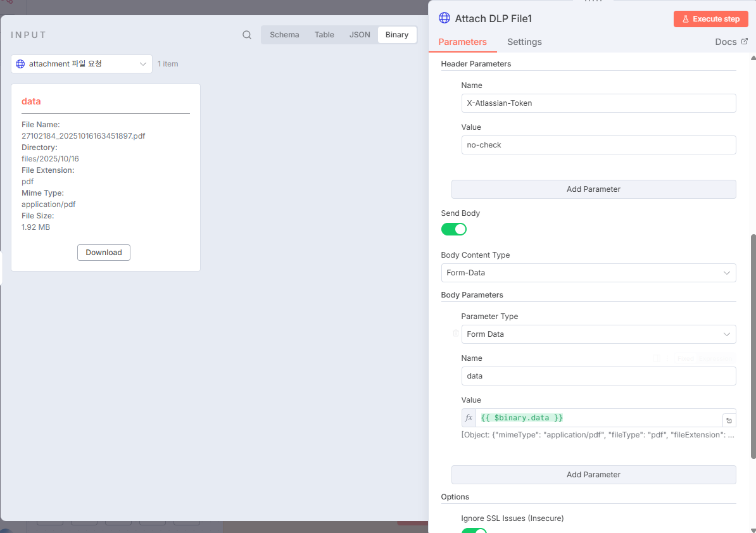Click the search icon in the INPUT panel
This screenshot has width=756, height=533.
(246, 35)
